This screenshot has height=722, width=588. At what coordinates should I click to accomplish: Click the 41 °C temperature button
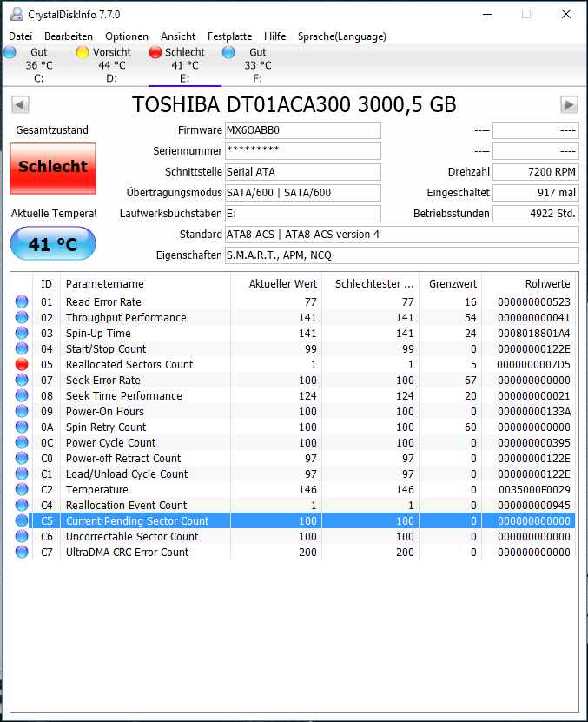point(53,243)
